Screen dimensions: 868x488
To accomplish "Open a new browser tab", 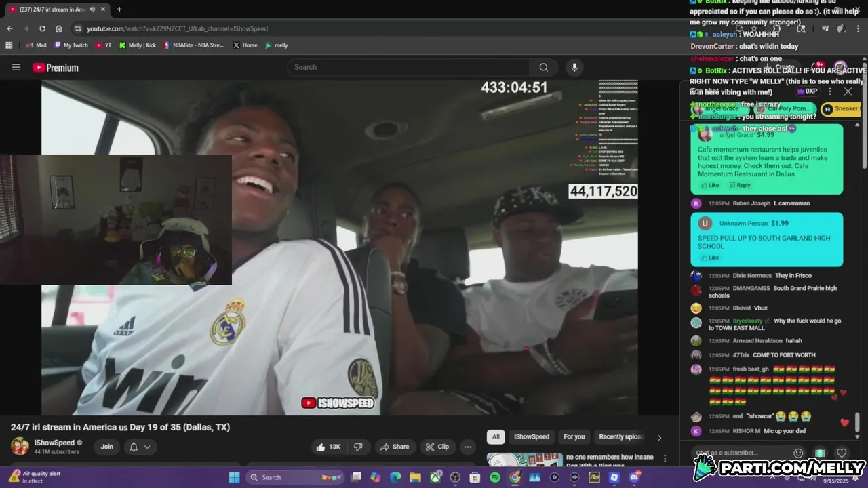I will 119,9.
